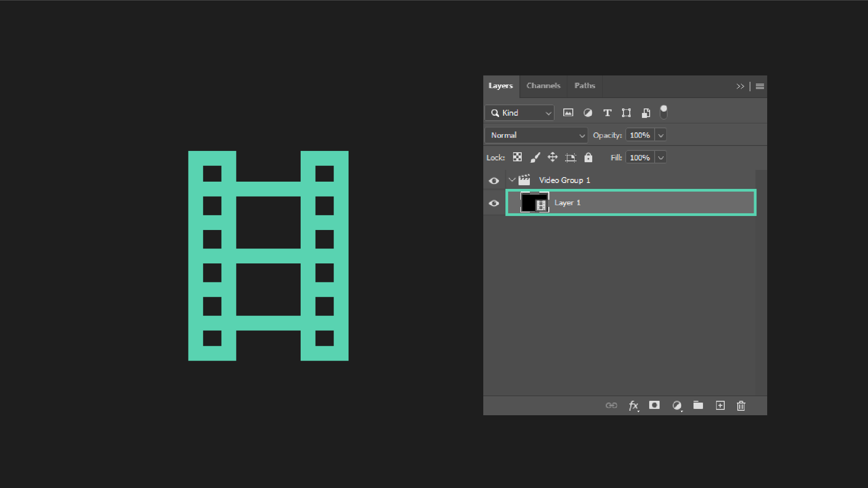Select the Layer 1 video thumbnail
Screen dimensions: 868x488
(x=535, y=202)
